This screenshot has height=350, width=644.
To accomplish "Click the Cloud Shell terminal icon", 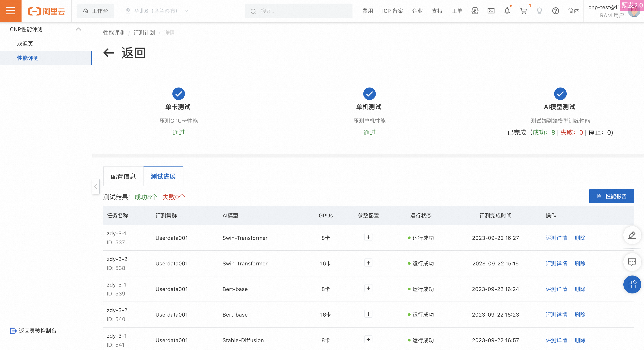I will coord(491,11).
